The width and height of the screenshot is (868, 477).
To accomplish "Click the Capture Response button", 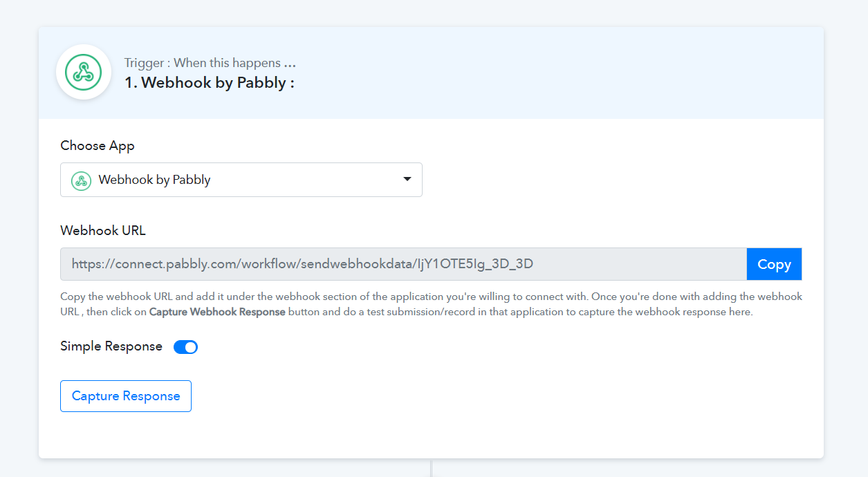I will 126,396.
